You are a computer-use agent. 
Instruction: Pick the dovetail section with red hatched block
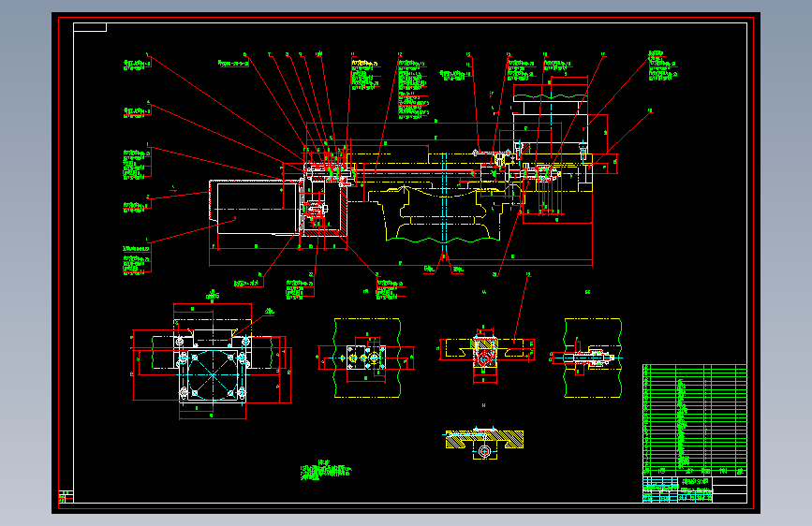[x=485, y=354]
